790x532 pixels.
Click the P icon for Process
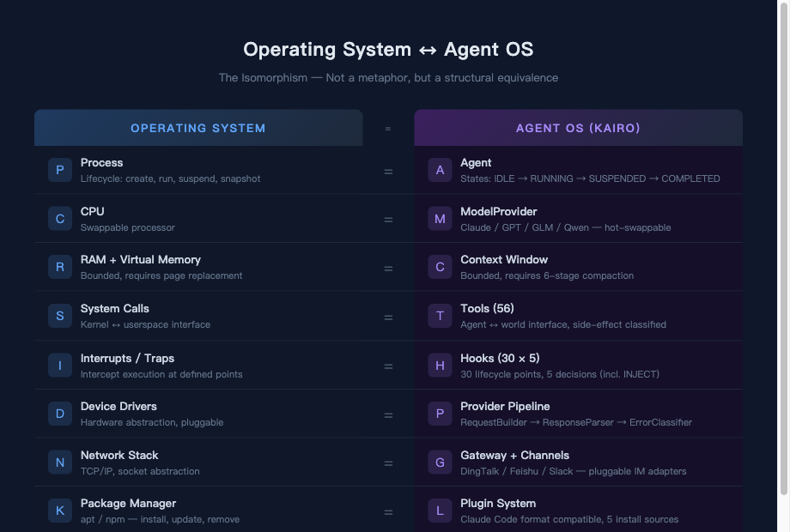coord(60,170)
